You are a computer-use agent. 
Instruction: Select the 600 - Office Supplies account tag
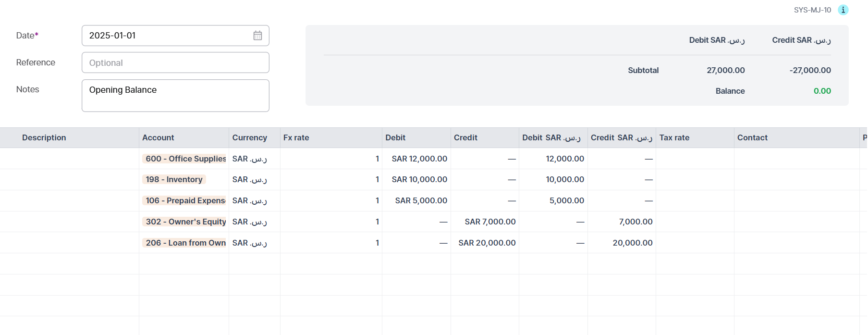tap(185, 159)
